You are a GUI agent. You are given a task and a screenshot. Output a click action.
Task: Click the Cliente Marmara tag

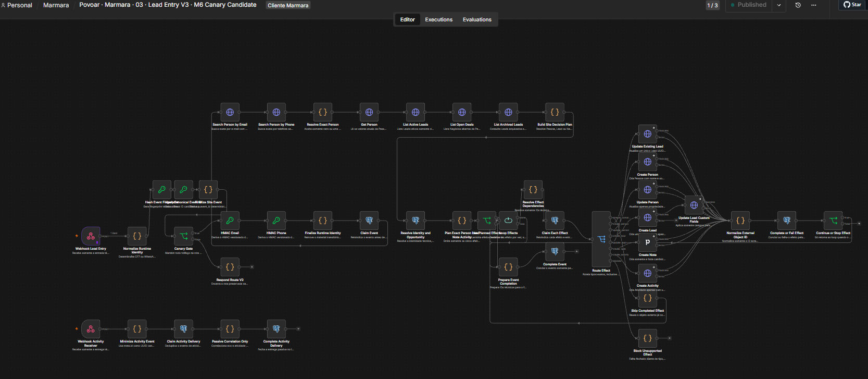click(x=288, y=5)
